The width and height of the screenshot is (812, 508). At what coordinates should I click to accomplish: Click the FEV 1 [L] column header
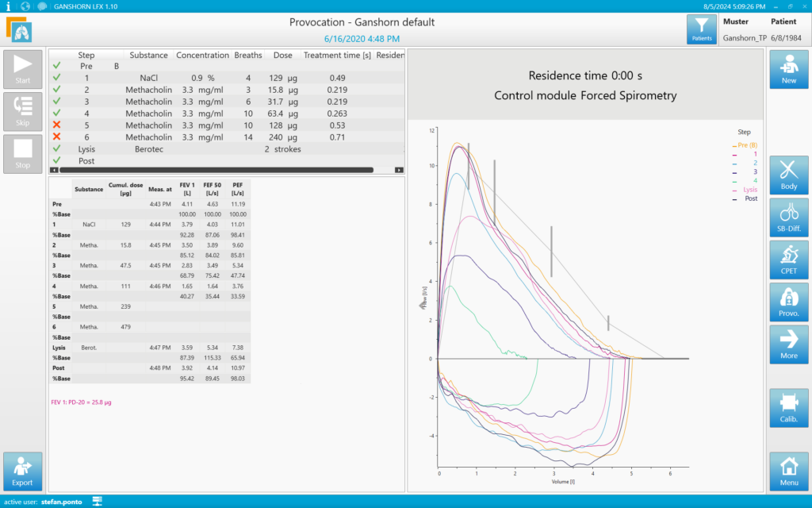point(187,189)
